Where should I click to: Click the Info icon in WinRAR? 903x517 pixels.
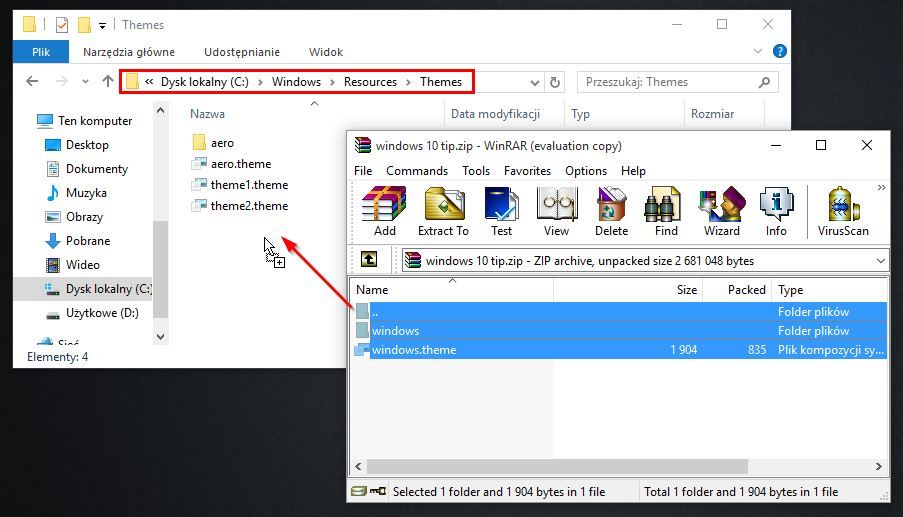tap(776, 211)
